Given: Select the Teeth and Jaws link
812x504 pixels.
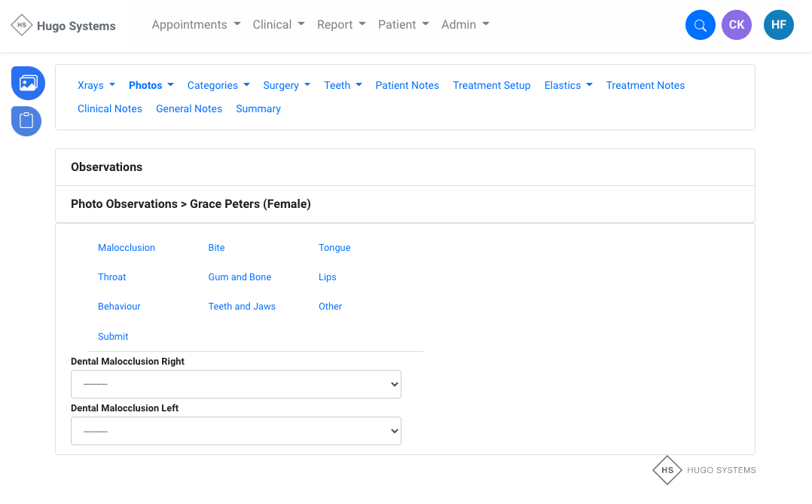Looking at the screenshot, I should click(x=242, y=307).
